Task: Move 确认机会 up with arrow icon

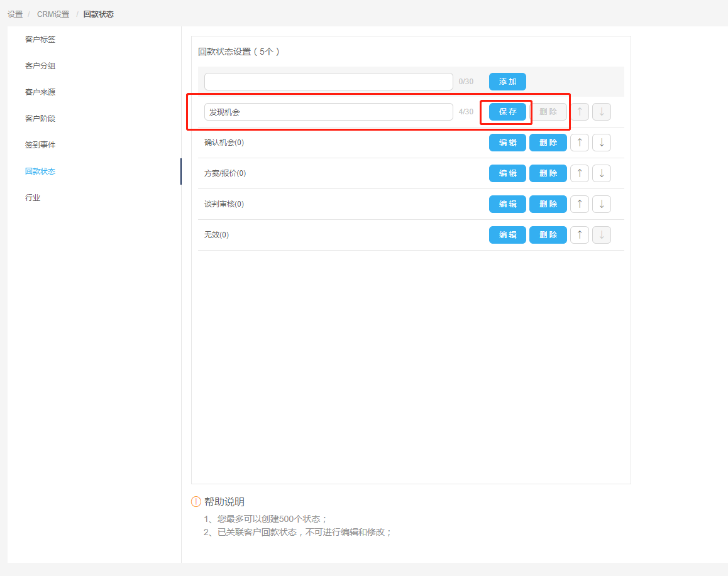Action: (x=579, y=143)
